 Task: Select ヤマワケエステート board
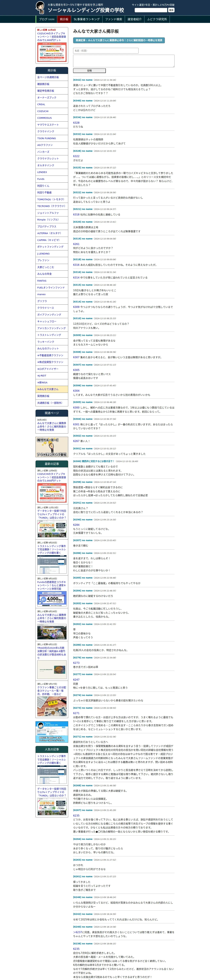52,125
